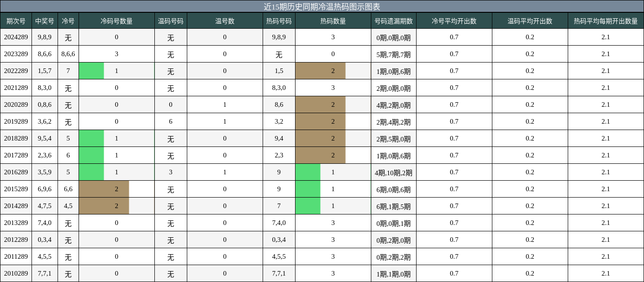Viewport: 644px width, 282px height.
Task: Click the 冷码号数量 column header
Action: [116, 21]
